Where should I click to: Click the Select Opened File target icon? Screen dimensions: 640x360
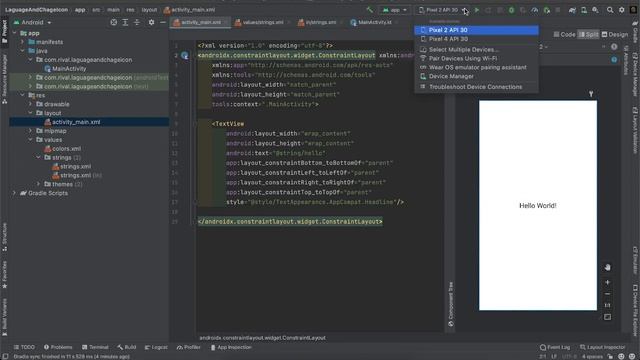113,22
